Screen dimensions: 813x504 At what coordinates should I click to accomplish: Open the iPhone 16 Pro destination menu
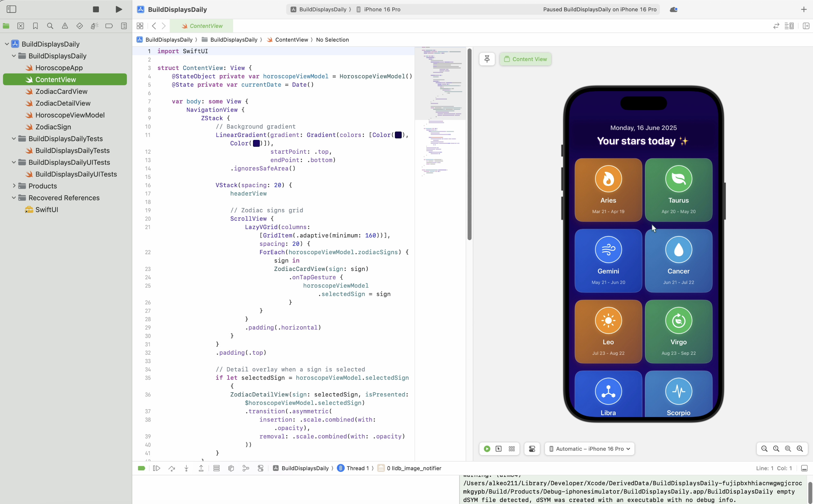click(x=382, y=9)
